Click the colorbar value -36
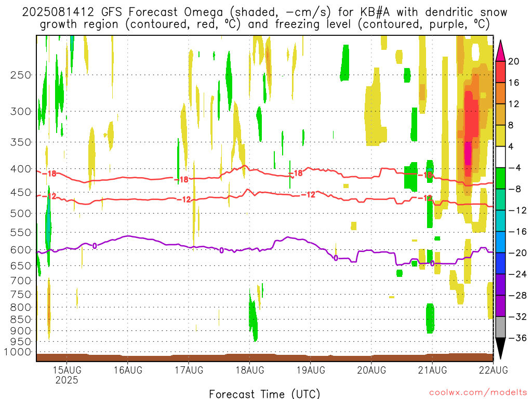 (x=517, y=338)
